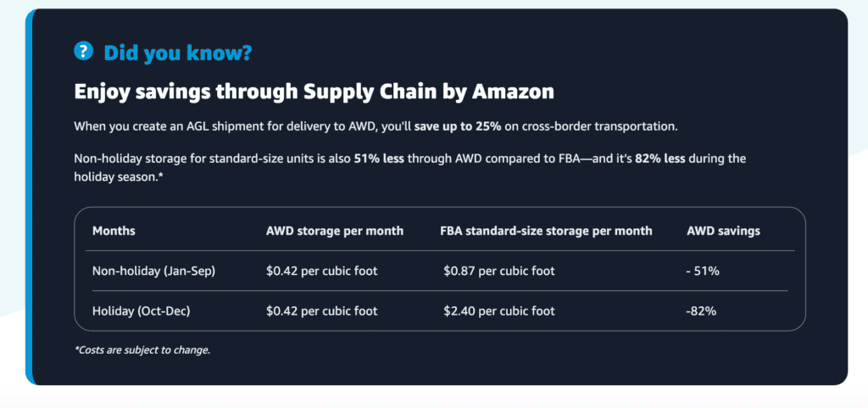
Task: Click the "save up to 25%" bold text
Action: 458,126
